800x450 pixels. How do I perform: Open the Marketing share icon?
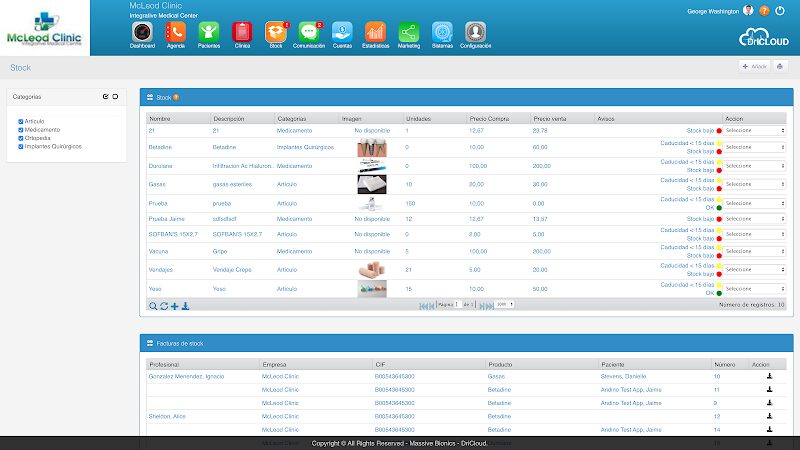coord(409,32)
